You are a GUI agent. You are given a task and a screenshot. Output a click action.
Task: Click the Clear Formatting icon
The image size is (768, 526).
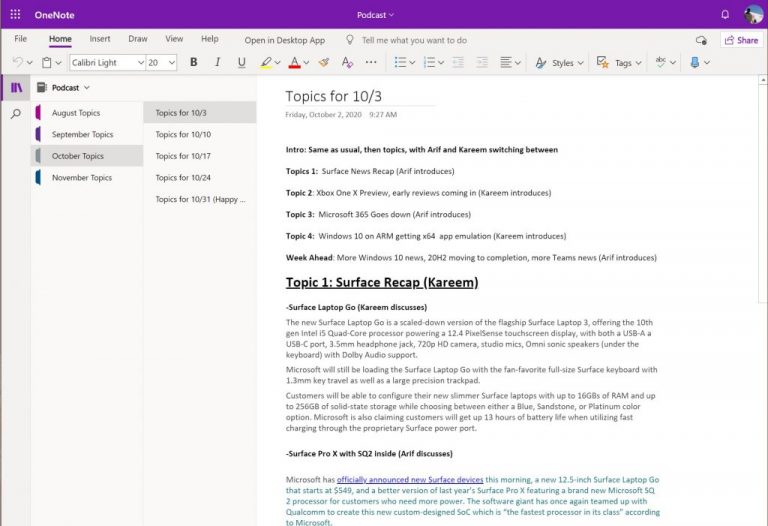coord(347,62)
